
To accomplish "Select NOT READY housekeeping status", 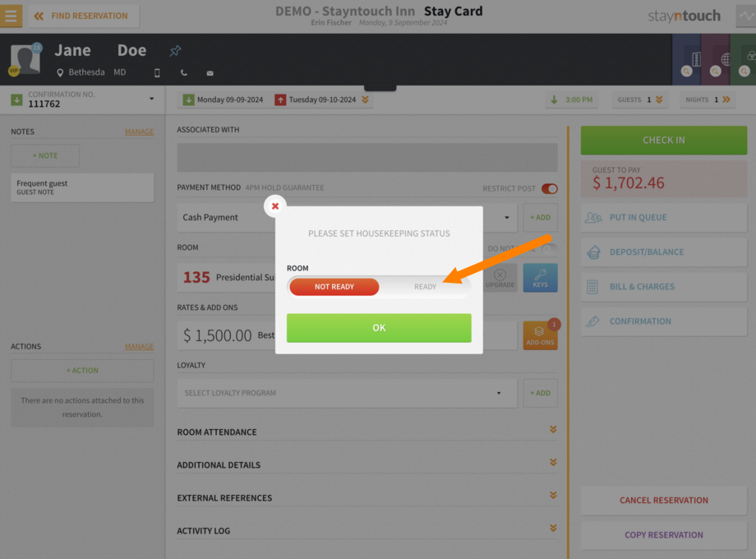I will click(x=334, y=287).
